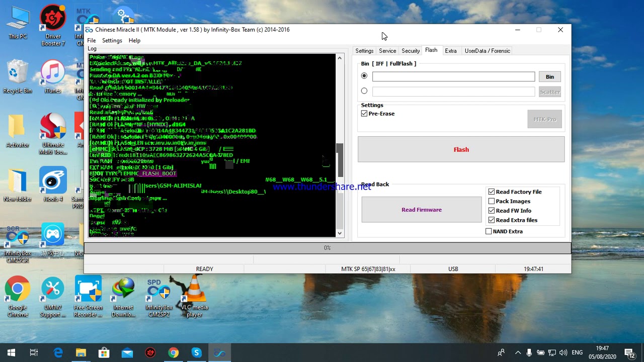Click the log scrollbar thumb
This screenshot has width=644, height=362.
(340, 160)
